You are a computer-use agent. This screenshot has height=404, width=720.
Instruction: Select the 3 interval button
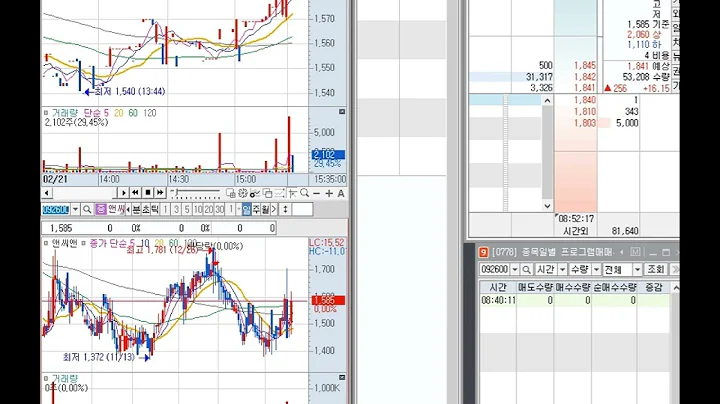pyautogui.click(x=176, y=209)
